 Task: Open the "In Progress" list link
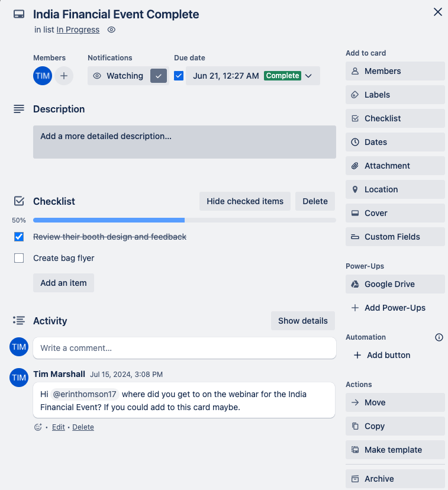tap(78, 29)
